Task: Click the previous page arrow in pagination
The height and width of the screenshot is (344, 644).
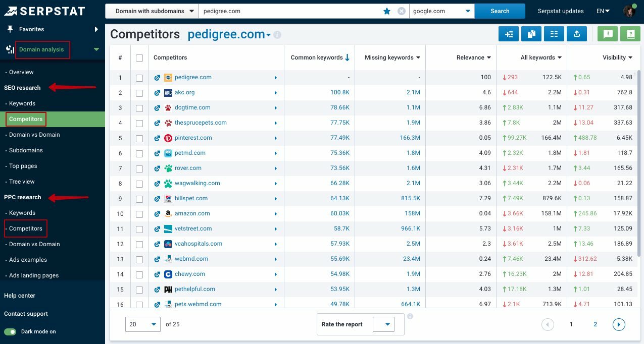Action: [x=548, y=324]
